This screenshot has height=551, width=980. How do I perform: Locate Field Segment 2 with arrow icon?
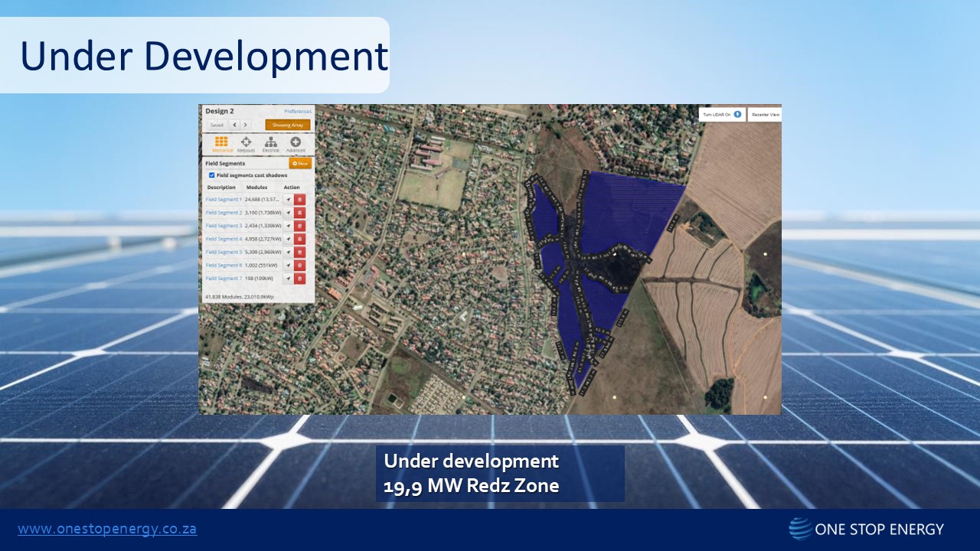point(289,213)
